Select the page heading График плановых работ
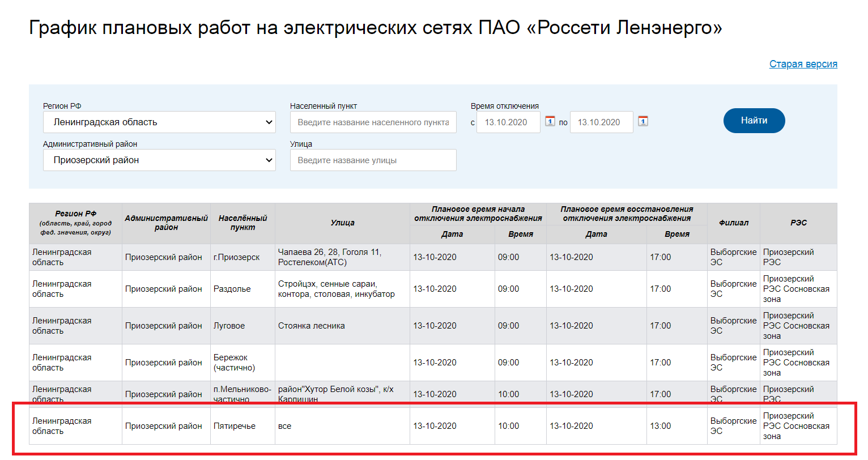The width and height of the screenshot is (868, 460). [x=376, y=27]
